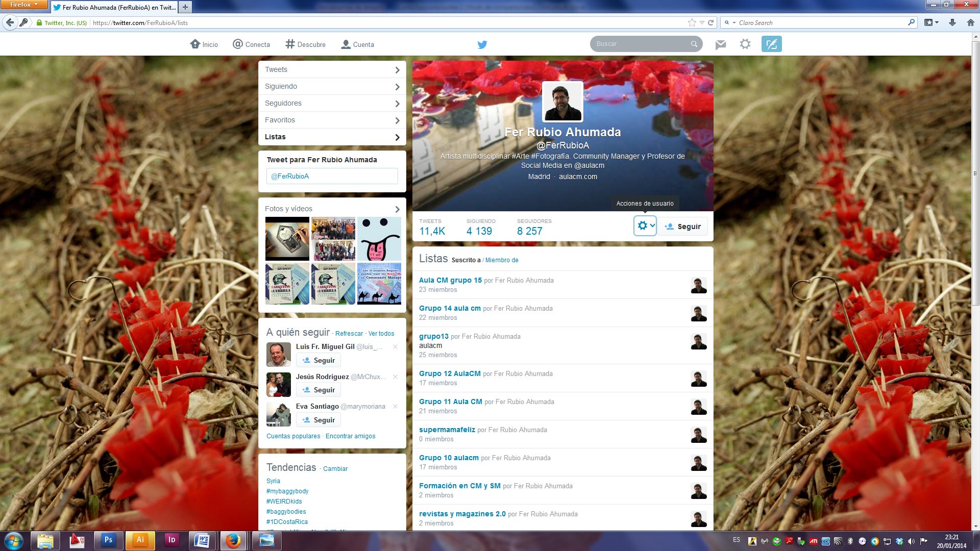Viewport: 980px width, 551px height.
Task: Click the Twitter bird logo
Action: click(x=482, y=44)
